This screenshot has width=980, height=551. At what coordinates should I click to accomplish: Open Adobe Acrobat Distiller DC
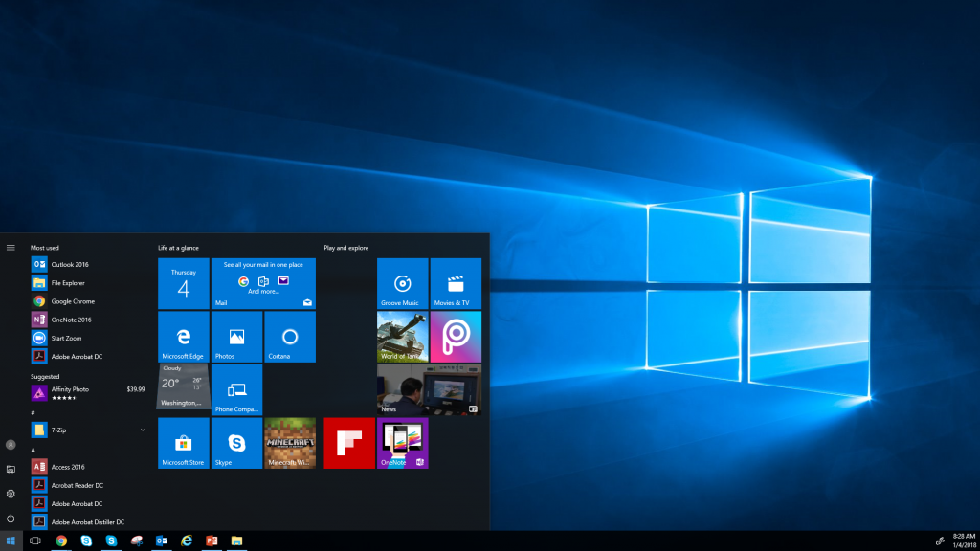pyautogui.click(x=89, y=522)
